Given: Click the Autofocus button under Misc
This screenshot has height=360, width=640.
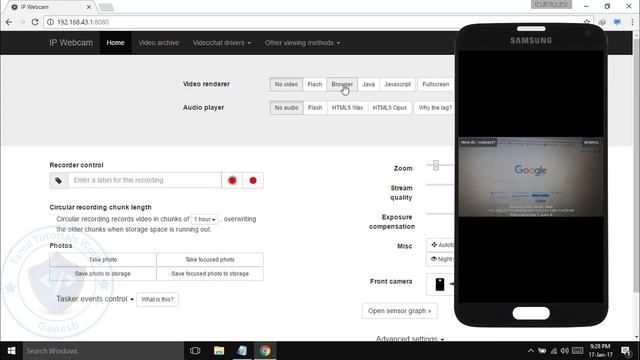Looking at the screenshot, I should coord(441,245).
